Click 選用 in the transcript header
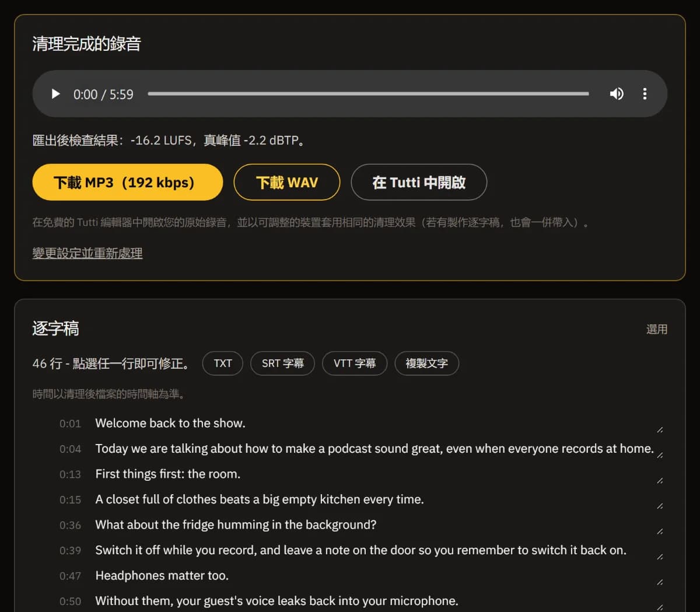Viewport: 700px width, 612px height. (x=657, y=329)
